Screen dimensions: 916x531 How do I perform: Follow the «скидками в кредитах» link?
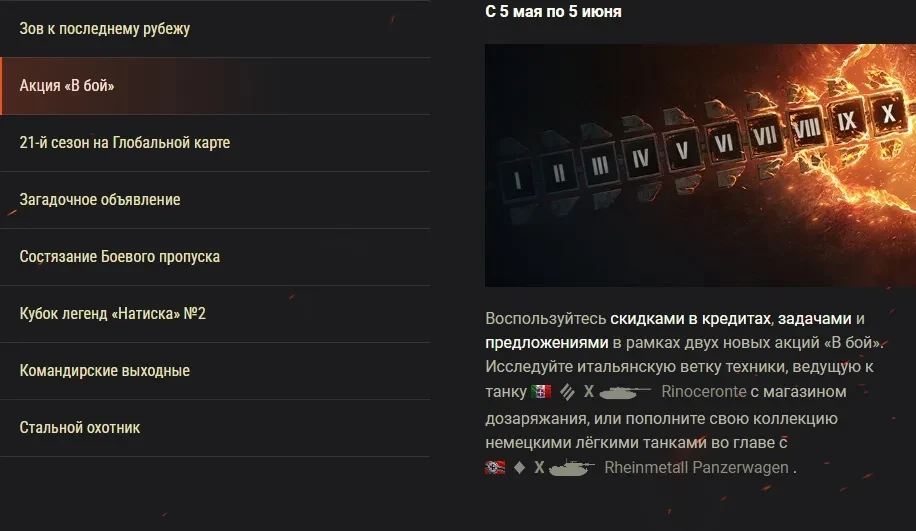[690, 319]
